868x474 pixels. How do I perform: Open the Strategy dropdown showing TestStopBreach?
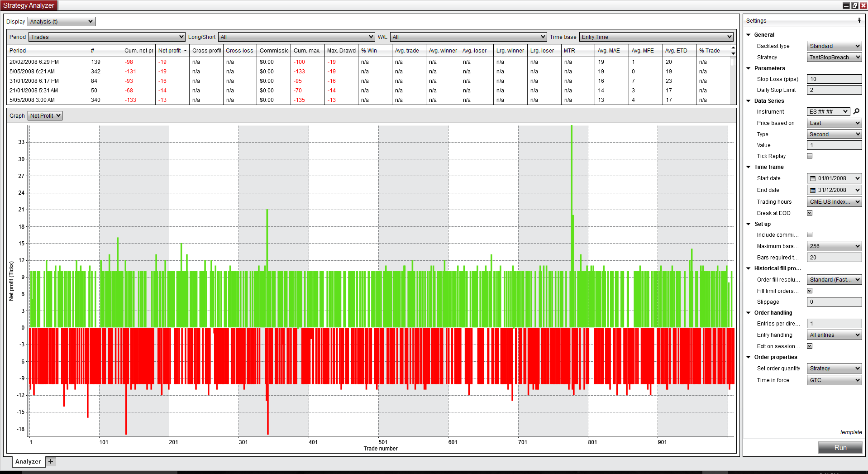click(835, 57)
